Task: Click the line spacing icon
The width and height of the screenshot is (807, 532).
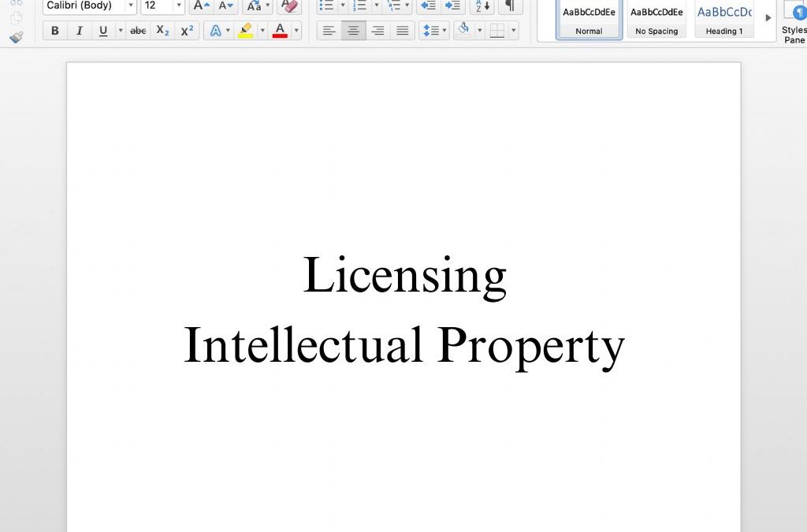Action: pyautogui.click(x=430, y=31)
